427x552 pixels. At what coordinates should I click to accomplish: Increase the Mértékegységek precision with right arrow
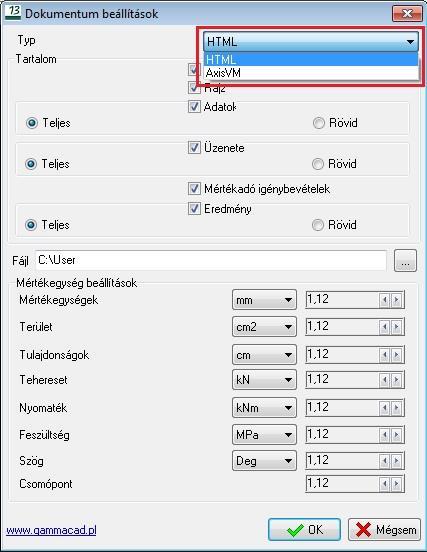point(397,300)
